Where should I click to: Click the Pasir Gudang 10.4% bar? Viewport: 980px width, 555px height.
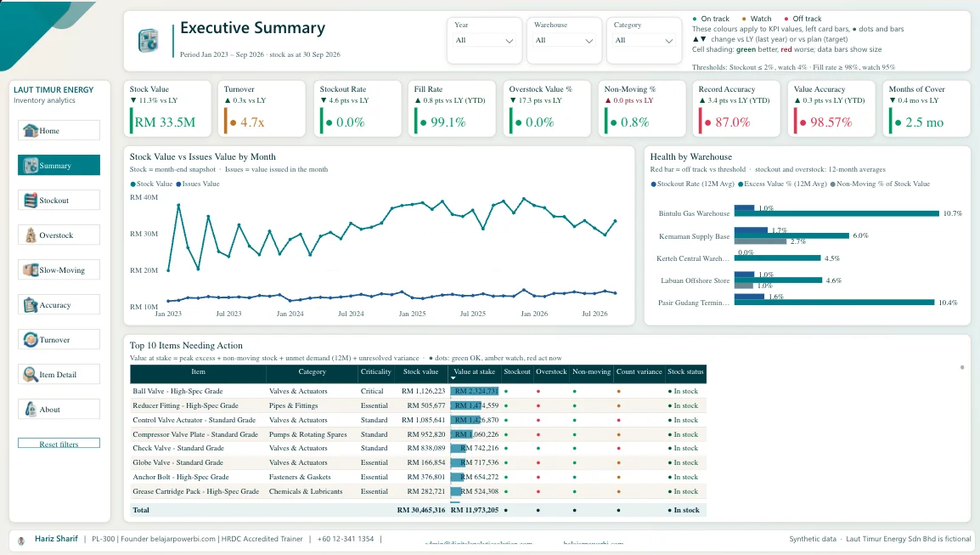tap(835, 303)
